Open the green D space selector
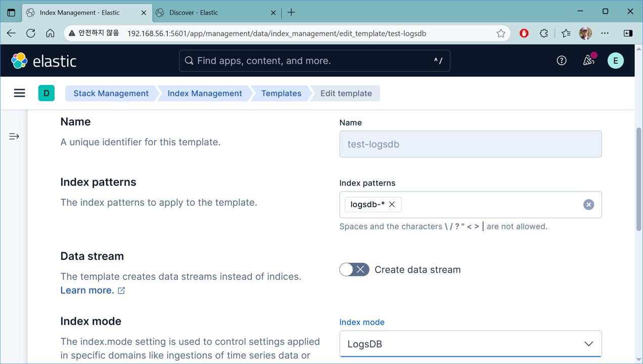 click(x=47, y=93)
